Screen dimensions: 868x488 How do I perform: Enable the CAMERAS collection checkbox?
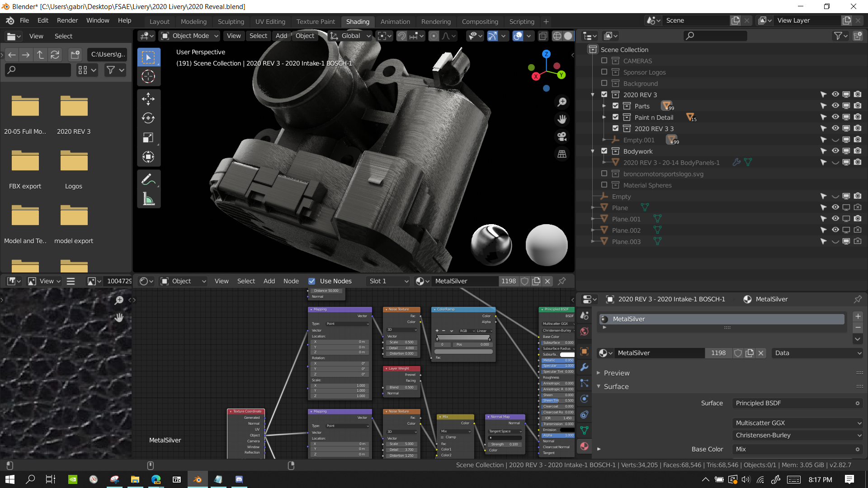(604, 61)
